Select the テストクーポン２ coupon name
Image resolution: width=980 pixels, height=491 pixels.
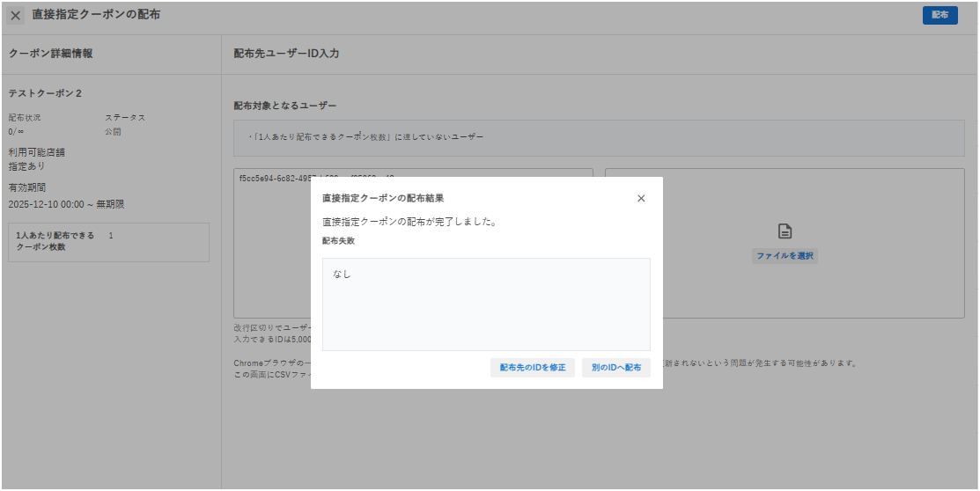pos(45,93)
